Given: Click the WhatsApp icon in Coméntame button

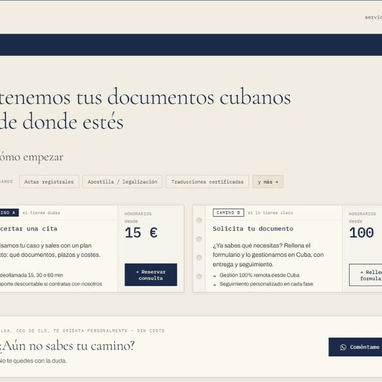Looking at the screenshot, I should (343, 347).
